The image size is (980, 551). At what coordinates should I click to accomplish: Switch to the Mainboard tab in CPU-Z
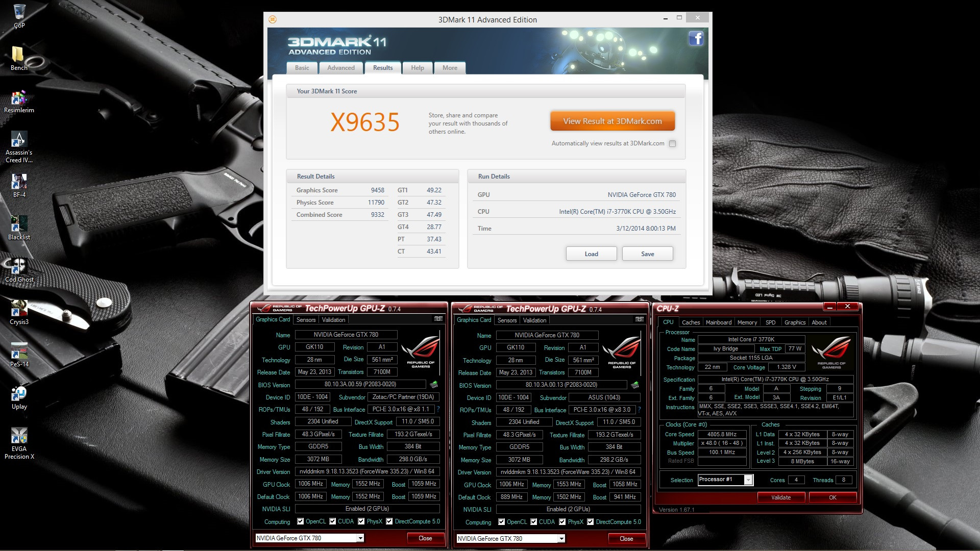(x=719, y=322)
